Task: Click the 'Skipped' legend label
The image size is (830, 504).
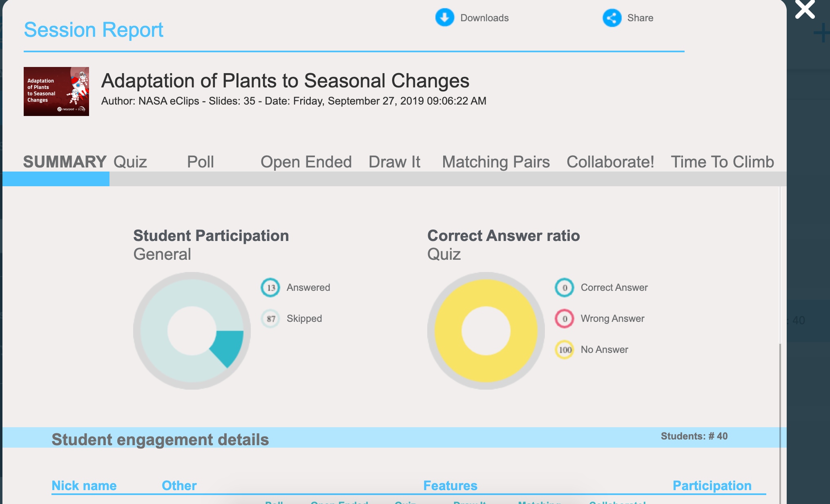Action: pos(304,319)
